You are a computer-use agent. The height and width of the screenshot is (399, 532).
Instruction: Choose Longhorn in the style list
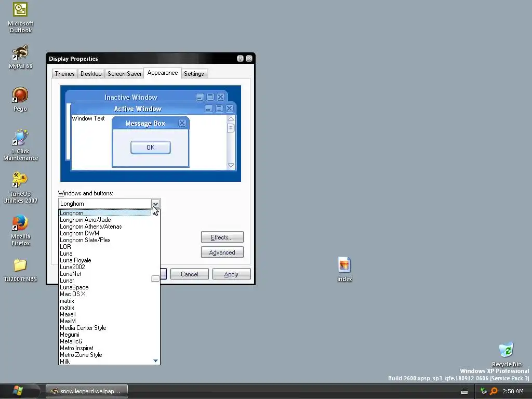coord(105,213)
